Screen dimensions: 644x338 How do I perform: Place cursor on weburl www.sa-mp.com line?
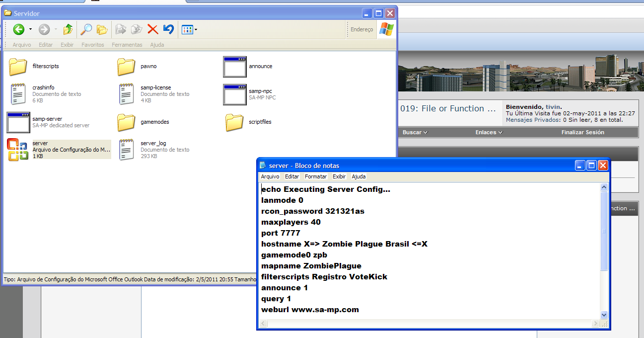click(x=310, y=310)
